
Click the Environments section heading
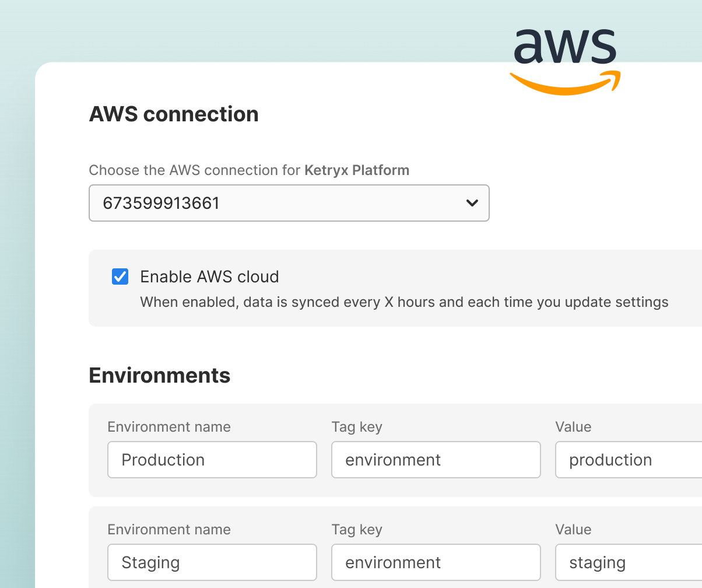click(160, 375)
